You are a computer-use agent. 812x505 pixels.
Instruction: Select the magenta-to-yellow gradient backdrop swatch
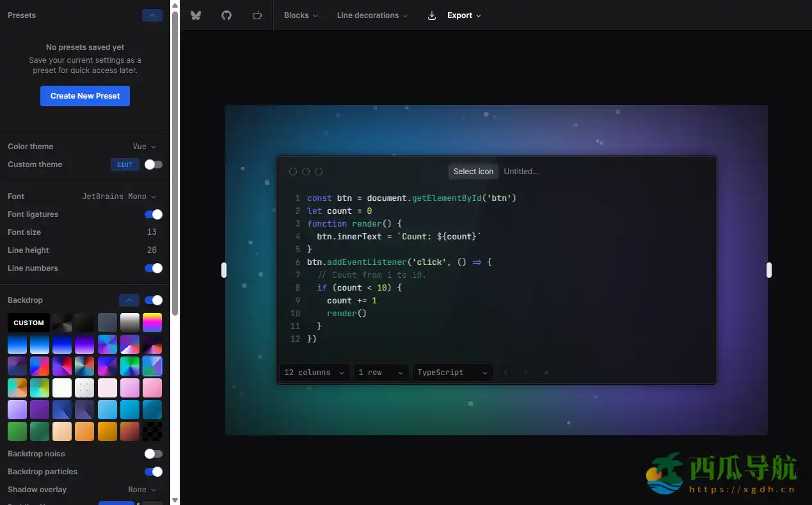[x=152, y=323]
